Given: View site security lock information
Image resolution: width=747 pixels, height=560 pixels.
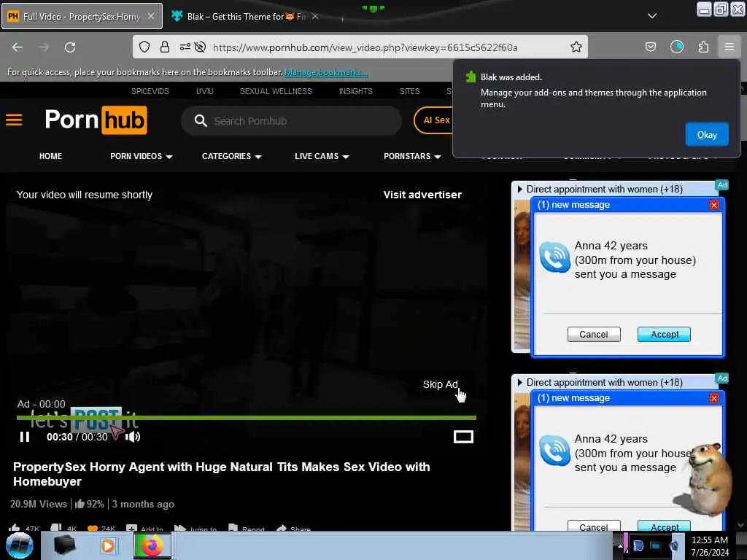Looking at the screenshot, I should click(x=164, y=47).
